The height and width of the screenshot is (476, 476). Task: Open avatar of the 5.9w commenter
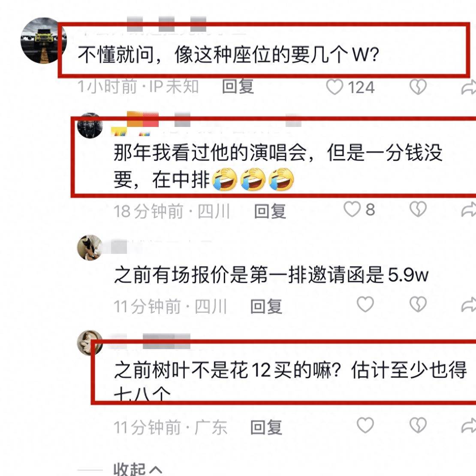(x=90, y=247)
